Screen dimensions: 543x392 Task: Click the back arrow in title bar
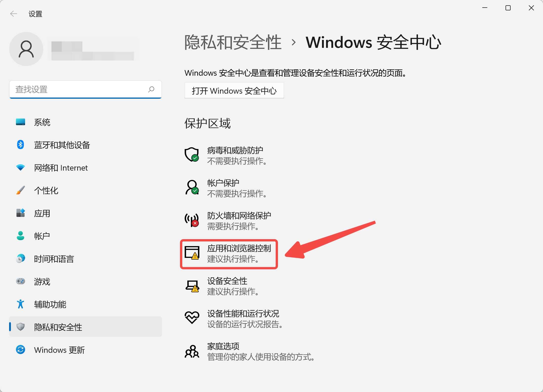tap(14, 14)
